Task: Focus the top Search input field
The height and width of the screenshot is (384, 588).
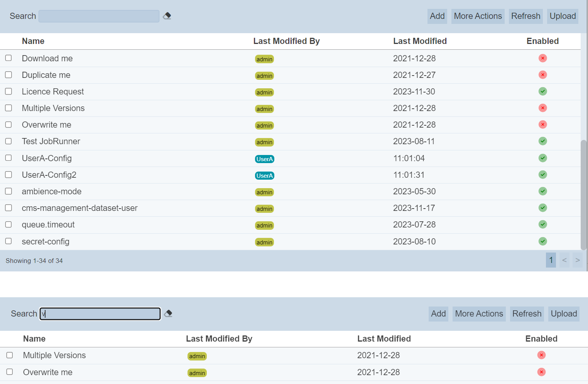Action: (99, 16)
